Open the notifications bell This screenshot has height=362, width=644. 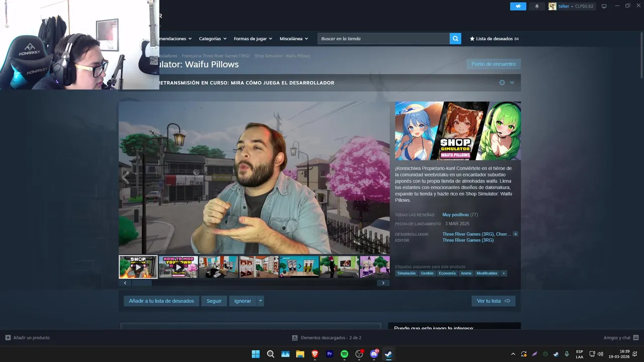point(537,7)
